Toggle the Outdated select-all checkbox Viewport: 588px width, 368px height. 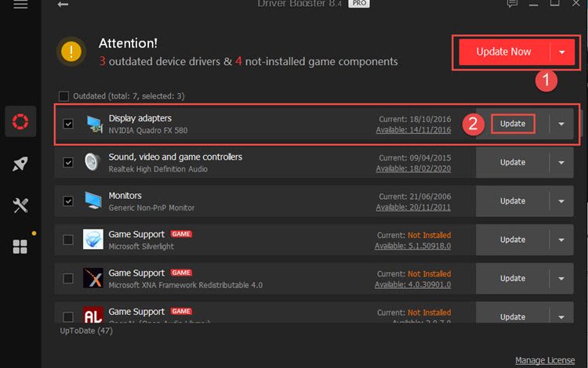click(x=64, y=96)
